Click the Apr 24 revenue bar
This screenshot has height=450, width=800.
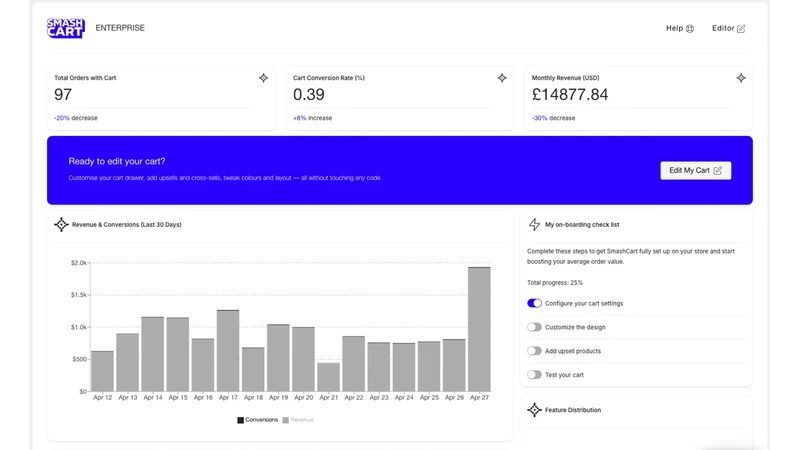coord(404,367)
